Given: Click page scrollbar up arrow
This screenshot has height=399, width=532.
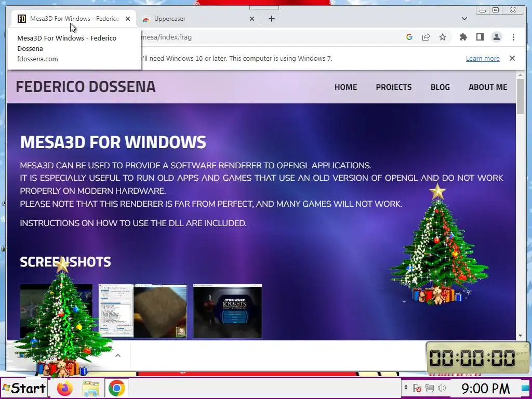Looking at the screenshot, I should pyautogui.click(x=520, y=74).
